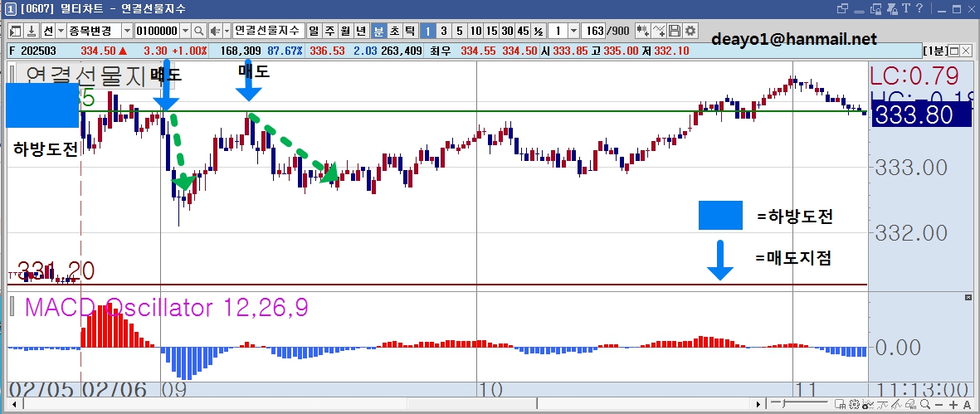Select the 1-minute interval button

click(427, 32)
